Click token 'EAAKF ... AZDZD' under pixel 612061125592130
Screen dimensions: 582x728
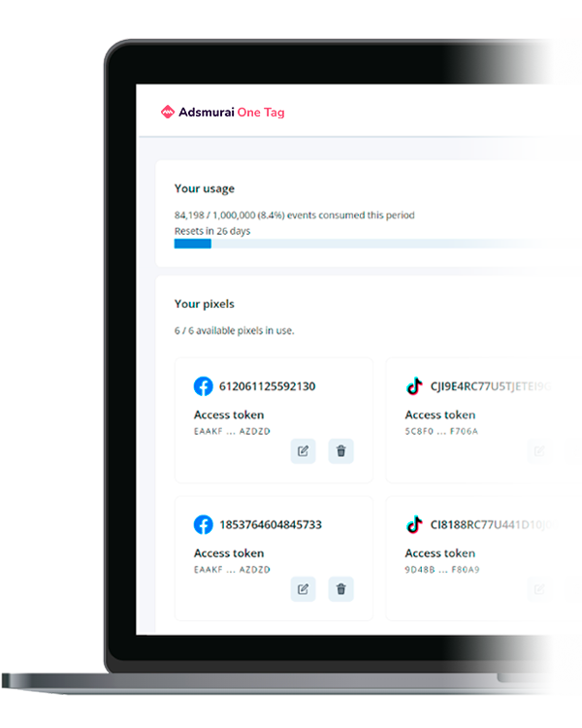pos(232,431)
